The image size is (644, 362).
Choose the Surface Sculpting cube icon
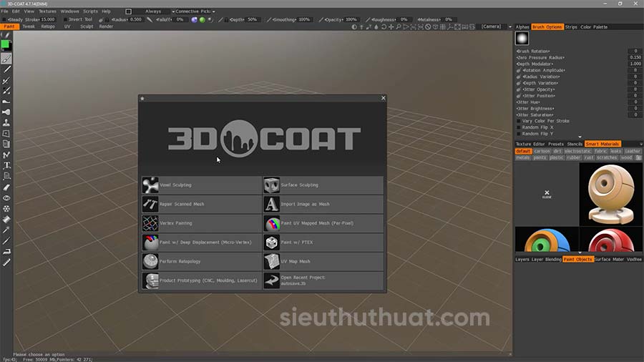tap(271, 185)
